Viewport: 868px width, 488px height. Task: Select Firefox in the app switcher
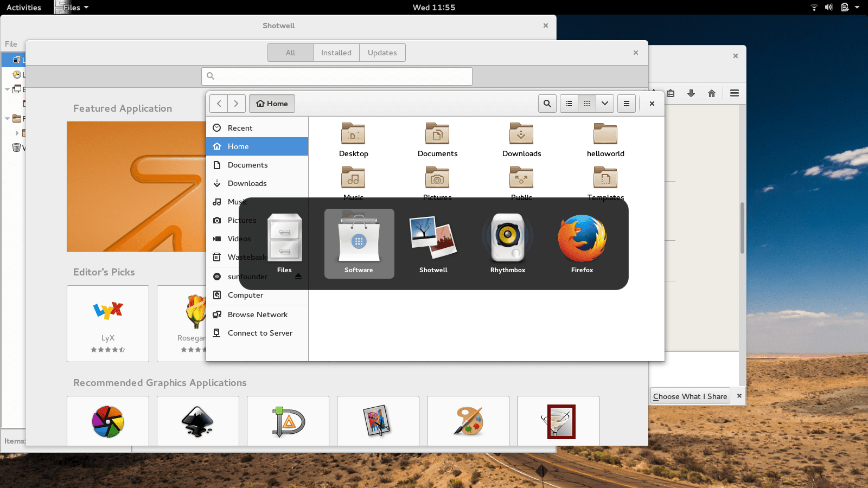point(582,243)
